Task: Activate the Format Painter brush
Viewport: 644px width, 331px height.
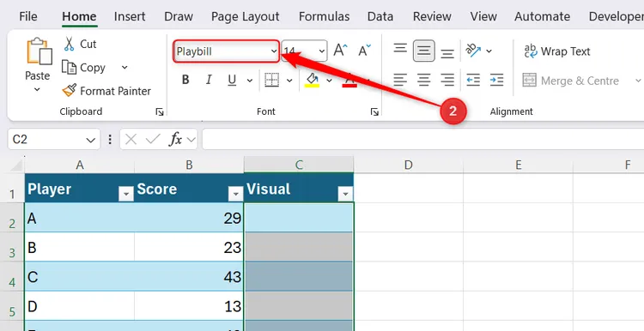Action: (x=69, y=91)
